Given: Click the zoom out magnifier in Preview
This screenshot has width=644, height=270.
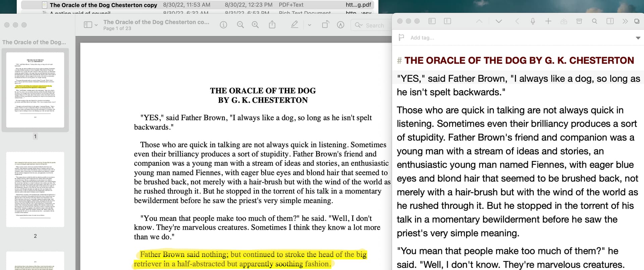Looking at the screenshot, I should pos(240,25).
